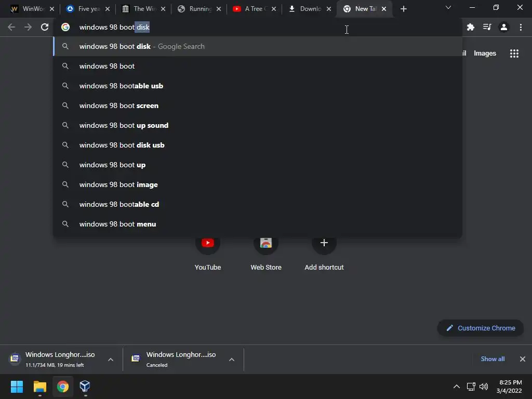
Task: Select suggestion windows 98 boot up sound
Action: pos(258,125)
